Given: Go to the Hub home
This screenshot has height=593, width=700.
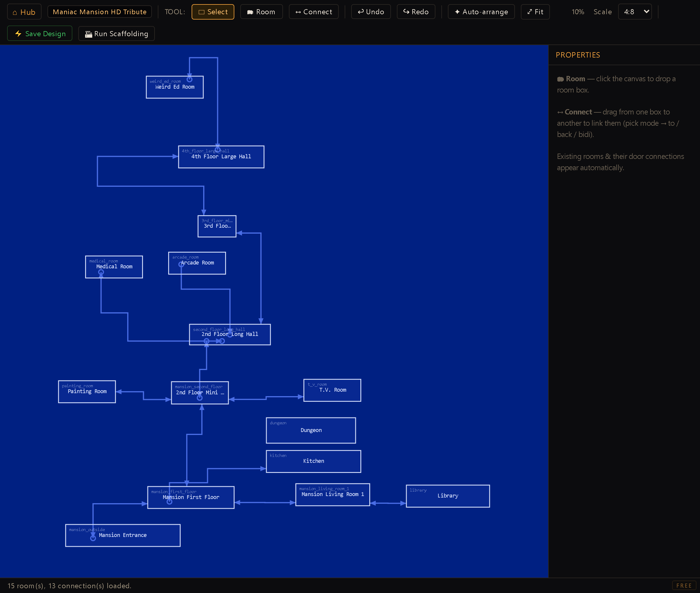Looking at the screenshot, I should click(24, 12).
